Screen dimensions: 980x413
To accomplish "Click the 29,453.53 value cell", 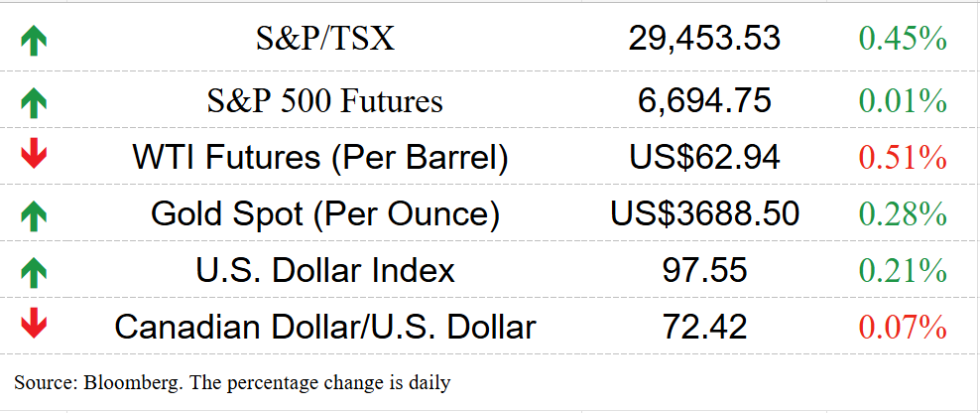I will [x=704, y=40].
